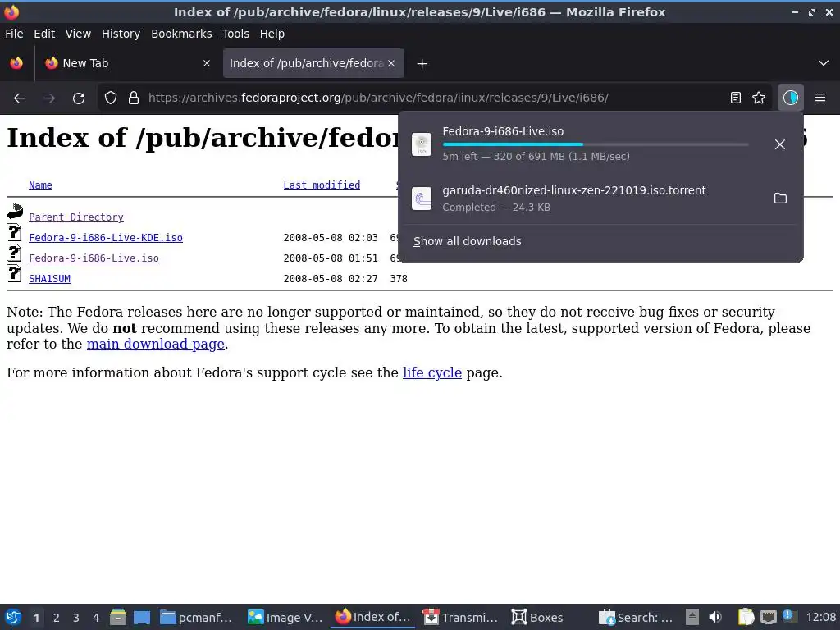Switch to virtual desktop 2

(57, 618)
